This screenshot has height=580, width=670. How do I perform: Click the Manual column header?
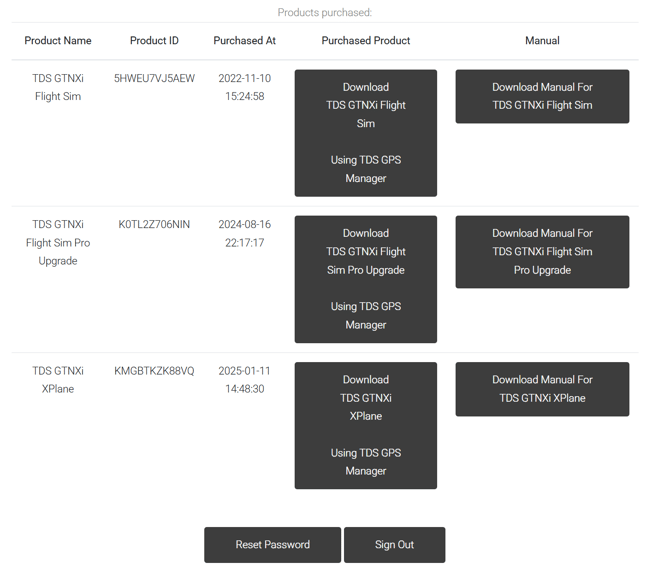(542, 41)
